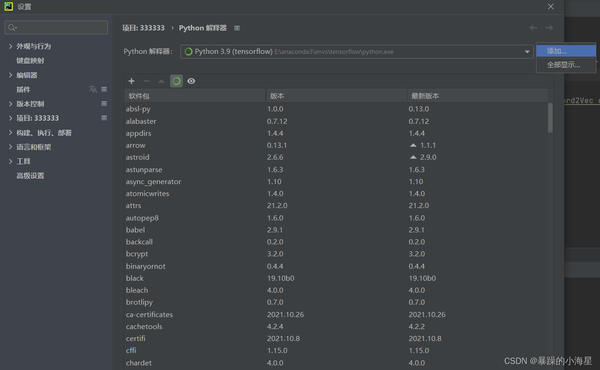Click icon next to Python 解释器 breadcrumb
The image size is (600, 370).
[x=237, y=28]
